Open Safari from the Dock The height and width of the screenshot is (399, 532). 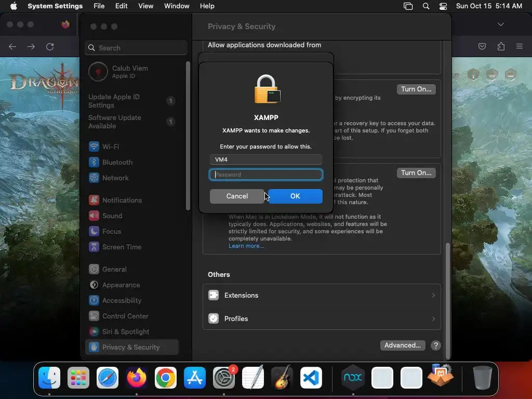tap(108, 378)
